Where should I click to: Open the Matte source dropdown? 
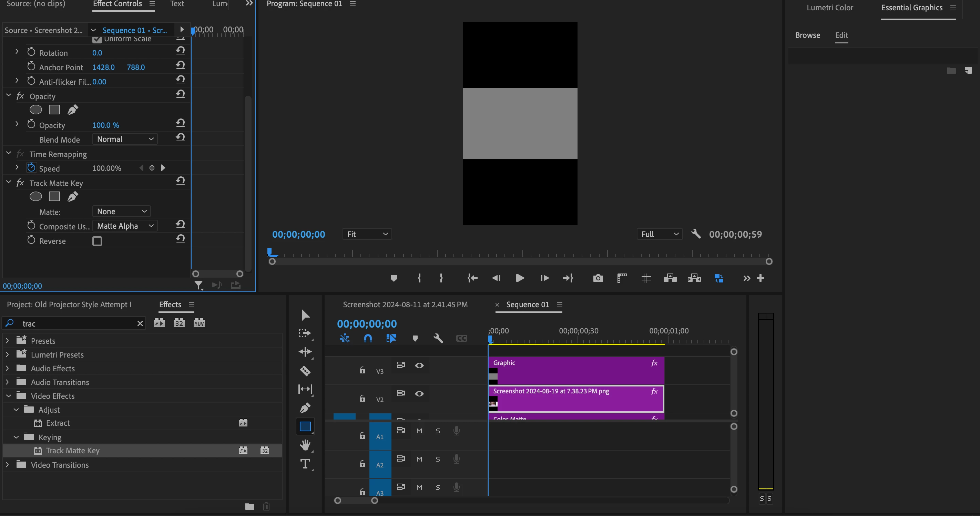[121, 211]
